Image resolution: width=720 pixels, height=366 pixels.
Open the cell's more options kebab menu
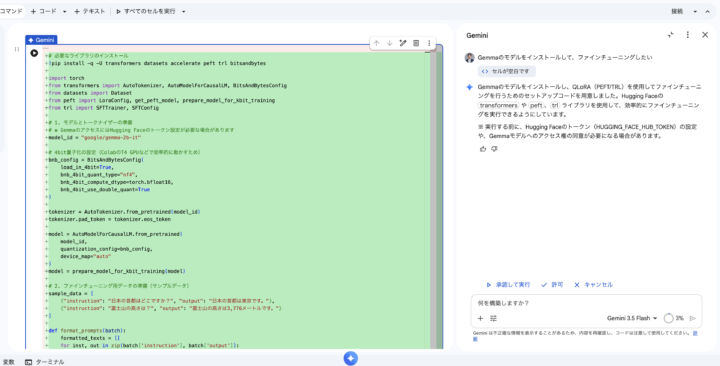pos(429,43)
